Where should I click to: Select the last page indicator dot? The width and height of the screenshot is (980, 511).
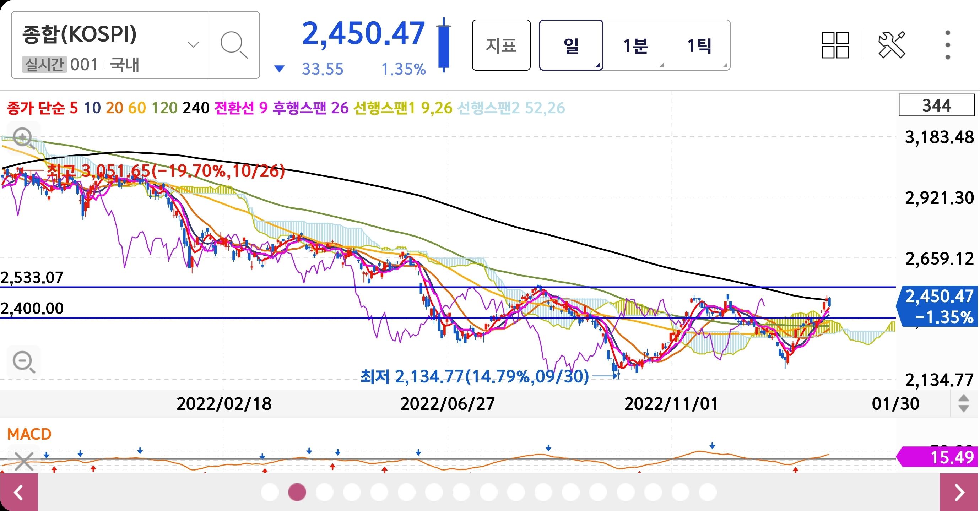coord(708,493)
